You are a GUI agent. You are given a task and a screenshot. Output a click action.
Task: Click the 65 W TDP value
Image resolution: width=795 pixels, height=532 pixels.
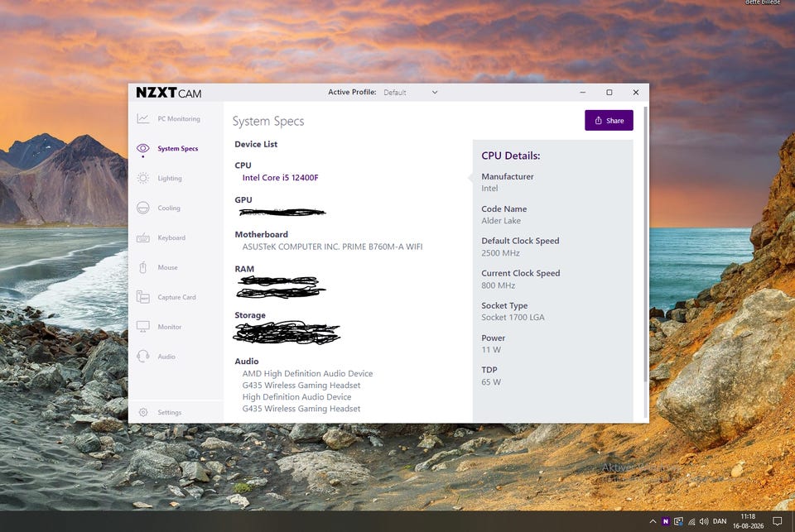tap(491, 382)
